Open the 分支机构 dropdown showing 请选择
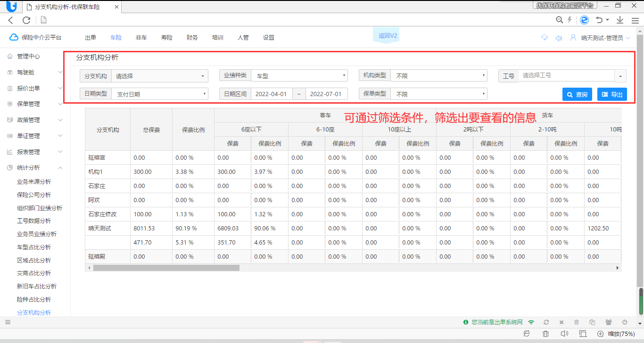Screen dimensions: 644x343 pyautogui.click(x=160, y=76)
